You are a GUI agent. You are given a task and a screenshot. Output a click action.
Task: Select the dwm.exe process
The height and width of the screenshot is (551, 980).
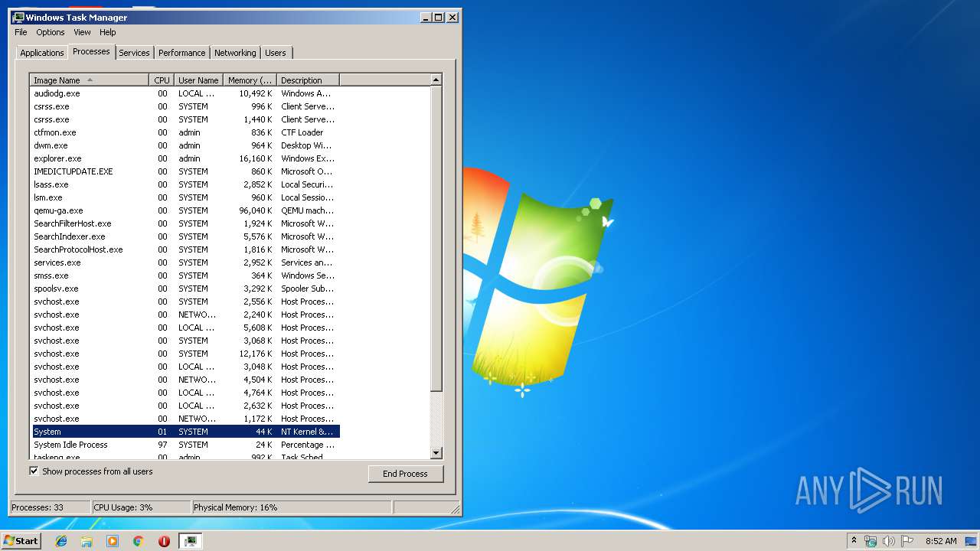click(185, 145)
